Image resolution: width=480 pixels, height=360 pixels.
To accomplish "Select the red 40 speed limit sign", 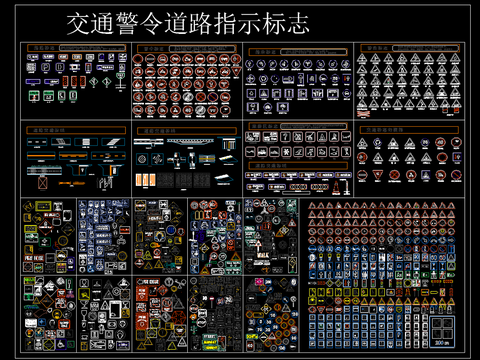I will [440, 143].
